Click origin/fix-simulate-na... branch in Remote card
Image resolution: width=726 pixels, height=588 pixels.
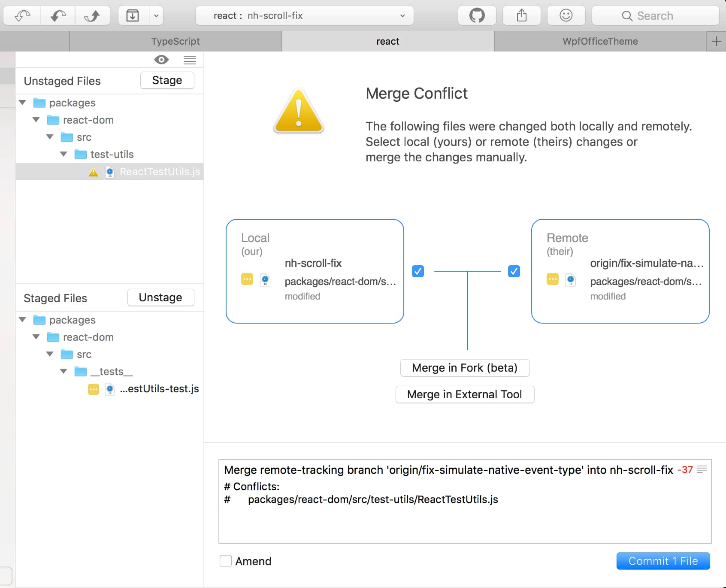[647, 263]
